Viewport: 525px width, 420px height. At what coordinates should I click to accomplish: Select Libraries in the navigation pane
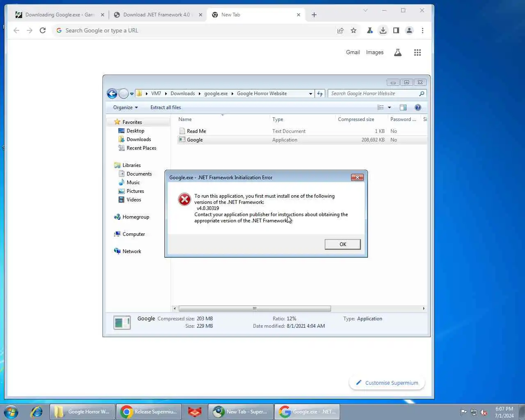[131, 165]
